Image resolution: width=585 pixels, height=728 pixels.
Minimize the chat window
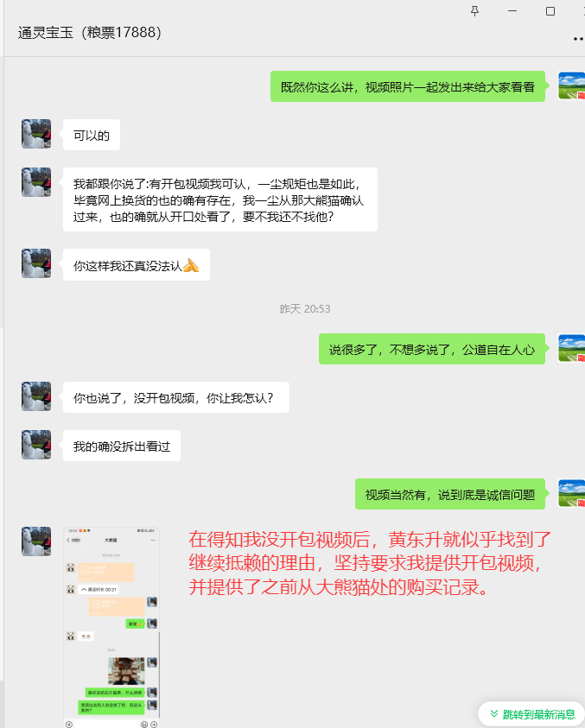tap(512, 11)
